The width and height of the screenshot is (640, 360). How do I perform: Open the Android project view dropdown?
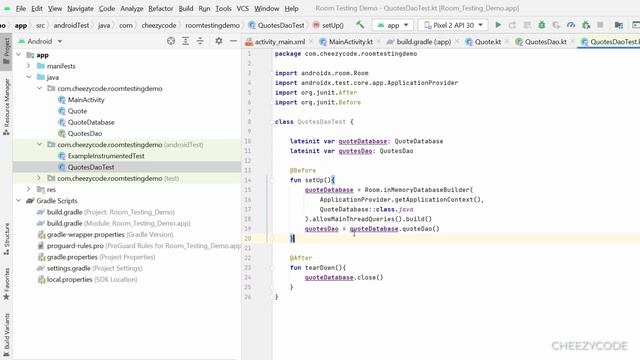(x=40, y=41)
